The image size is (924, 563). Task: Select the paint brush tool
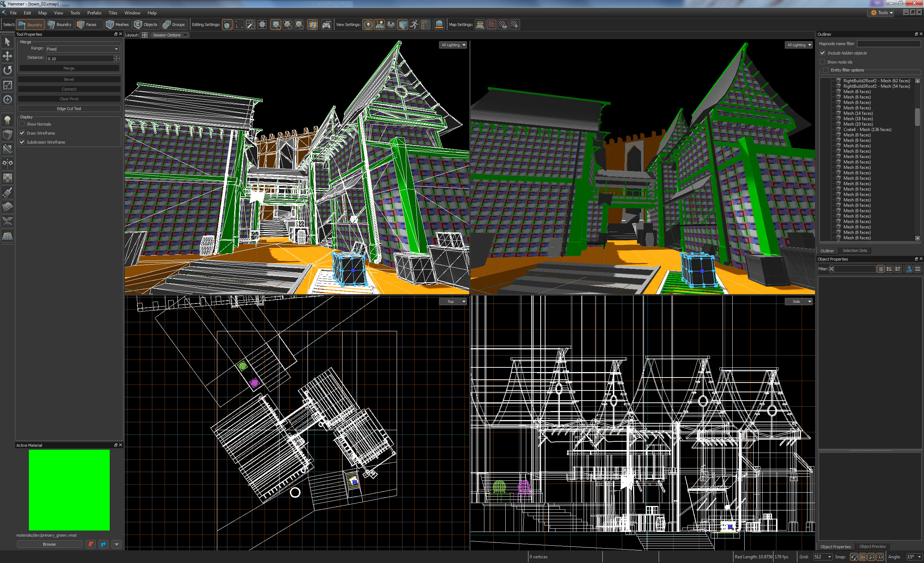(8, 192)
